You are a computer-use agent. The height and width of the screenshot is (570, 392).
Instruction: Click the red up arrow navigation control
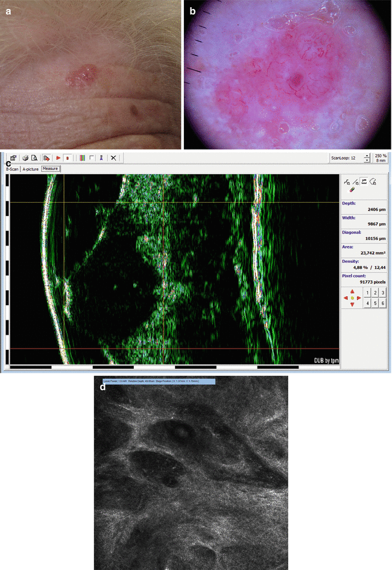(x=352, y=291)
